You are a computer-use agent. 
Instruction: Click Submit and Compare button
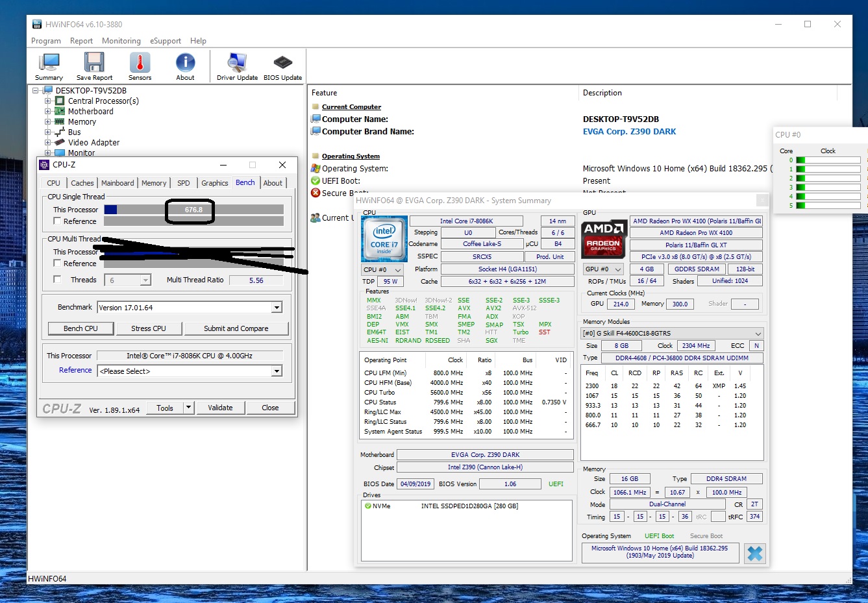236,328
